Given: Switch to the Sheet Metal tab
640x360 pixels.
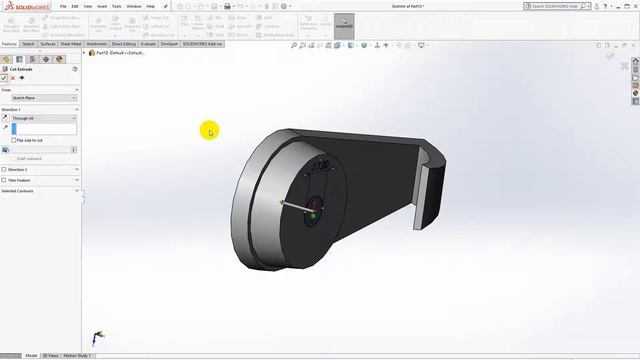Looking at the screenshot, I should [71, 44].
